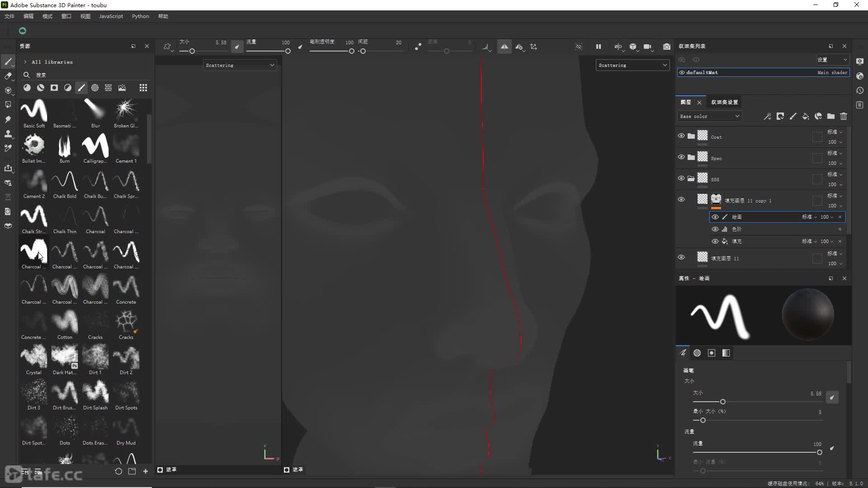The width and height of the screenshot is (868, 488).
Task: Hide the SSS folder layer
Action: click(681, 178)
